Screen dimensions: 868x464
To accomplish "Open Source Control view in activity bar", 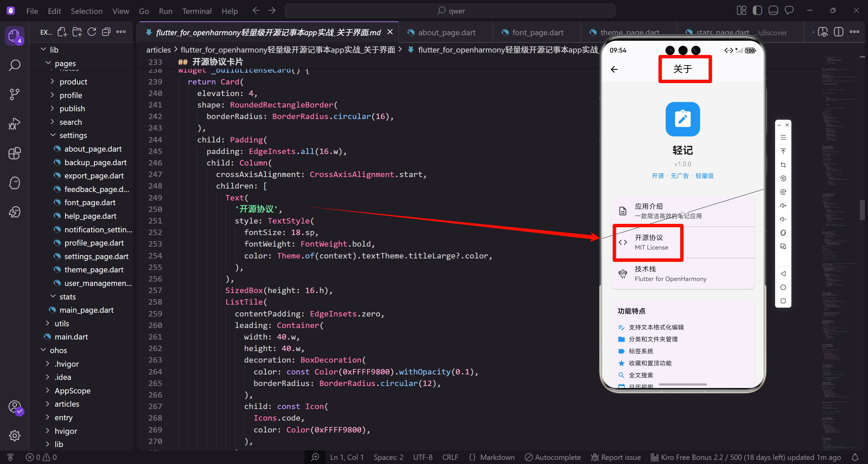I will pos(14,94).
